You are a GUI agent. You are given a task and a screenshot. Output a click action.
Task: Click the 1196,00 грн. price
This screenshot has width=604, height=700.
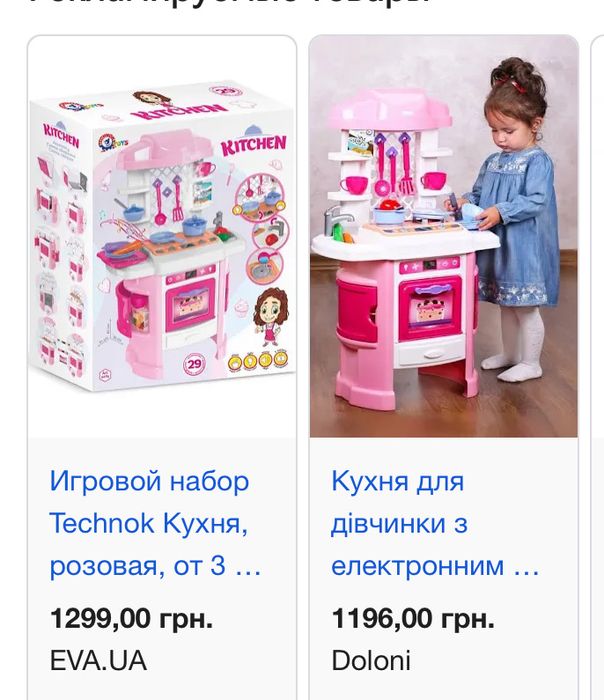[x=413, y=619]
